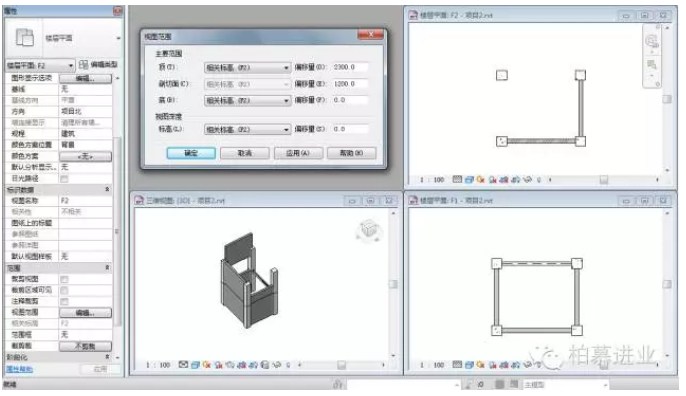Toggle Shadows icon in 3D view bar
The width and height of the screenshot is (686, 396).
coord(218,364)
